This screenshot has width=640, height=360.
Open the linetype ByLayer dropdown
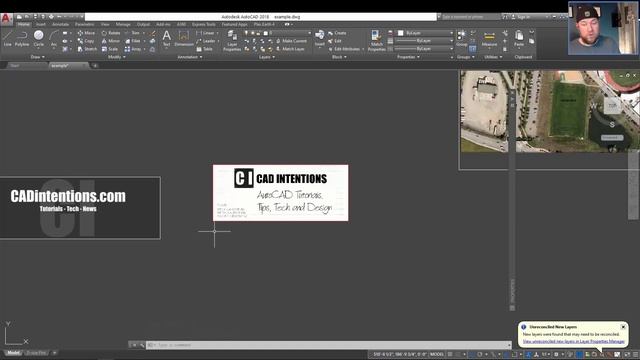[424, 49]
